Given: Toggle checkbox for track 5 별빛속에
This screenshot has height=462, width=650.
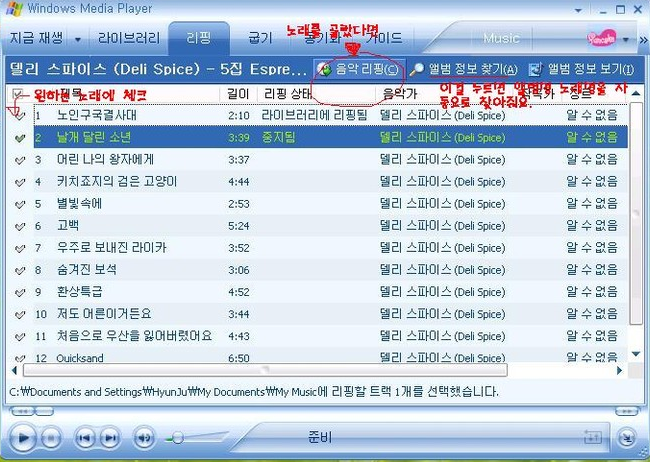Looking at the screenshot, I should [19, 204].
